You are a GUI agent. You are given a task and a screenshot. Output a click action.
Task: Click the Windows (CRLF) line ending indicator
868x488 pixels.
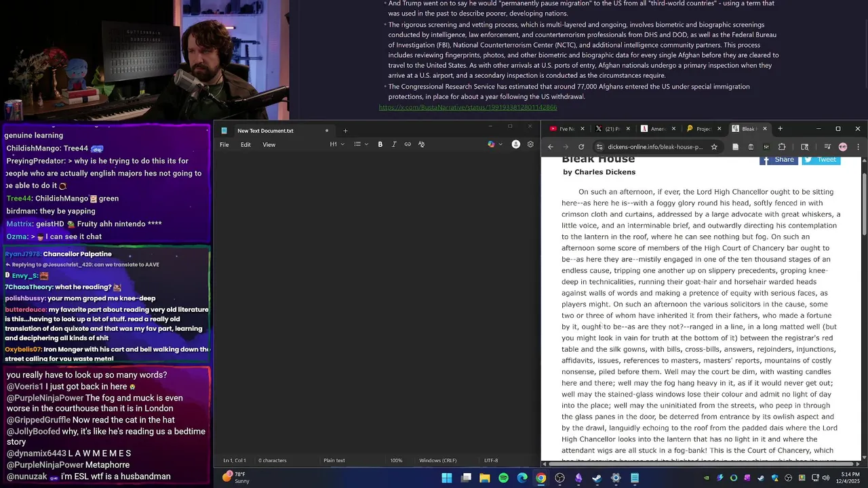(x=438, y=461)
